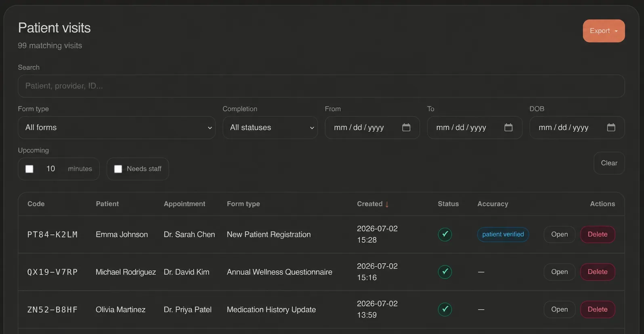Click appointment Dr. Sarah Chen
Image resolution: width=644 pixels, height=334 pixels.
(189, 234)
